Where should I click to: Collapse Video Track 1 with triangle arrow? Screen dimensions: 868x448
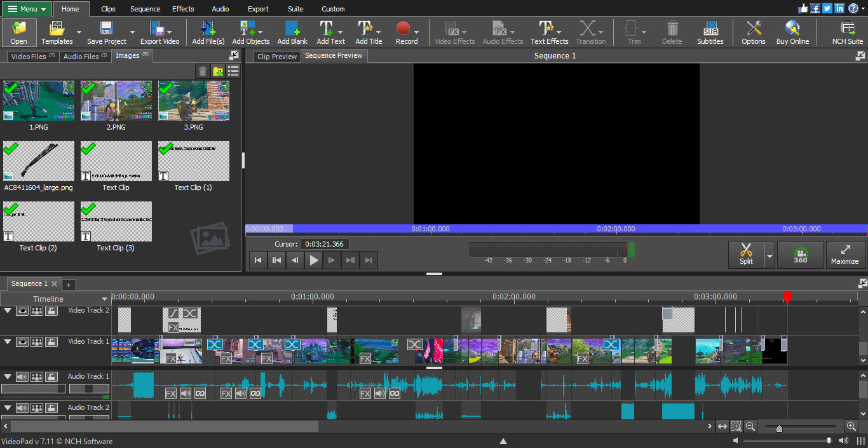pyautogui.click(x=8, y=342)
